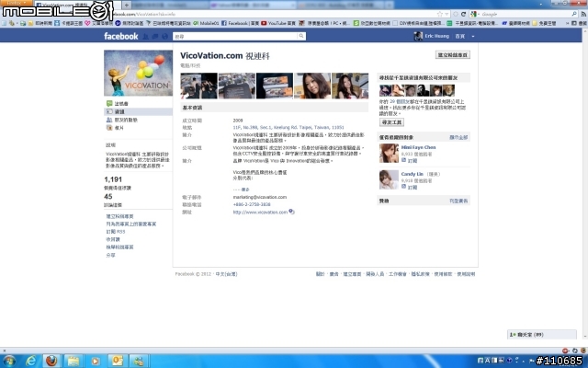Click the fifth link, above the share link
Viewport: 588px width, 368px height.
(119, 247)
